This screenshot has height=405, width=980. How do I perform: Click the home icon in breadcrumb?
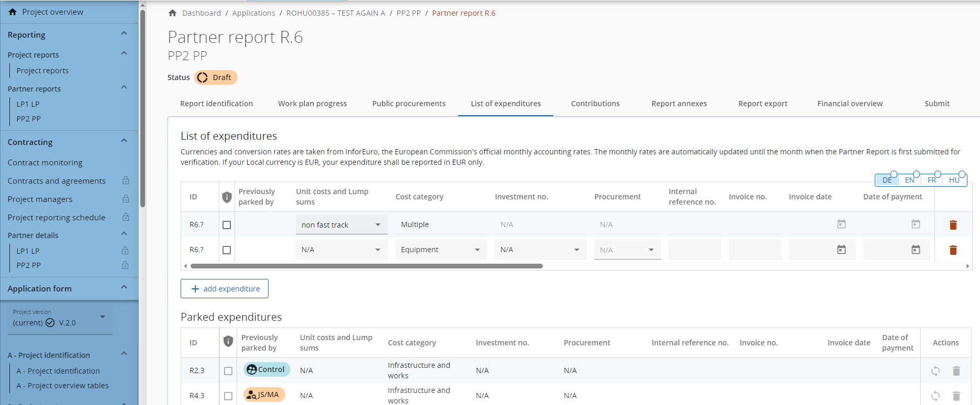click(172, 13)
